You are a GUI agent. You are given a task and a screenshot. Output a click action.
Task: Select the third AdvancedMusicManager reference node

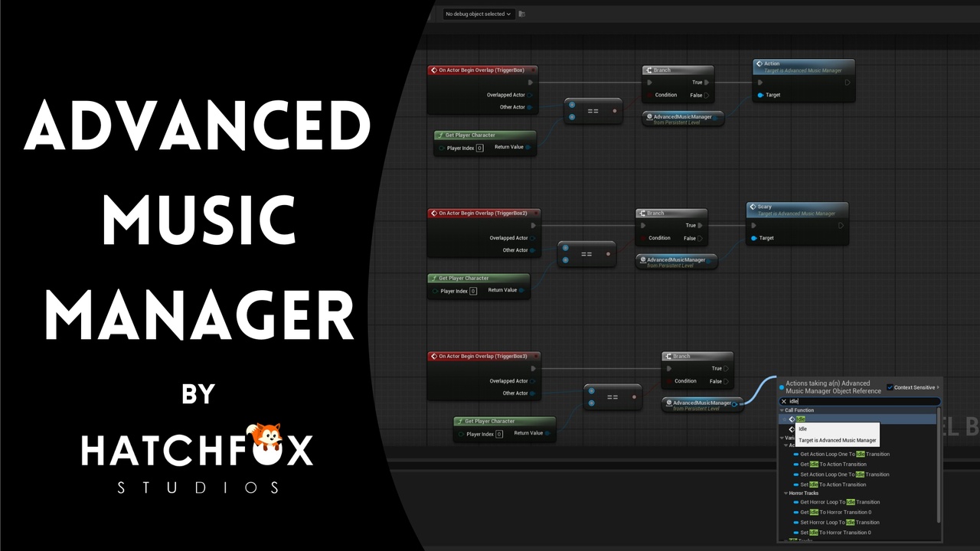702,405
